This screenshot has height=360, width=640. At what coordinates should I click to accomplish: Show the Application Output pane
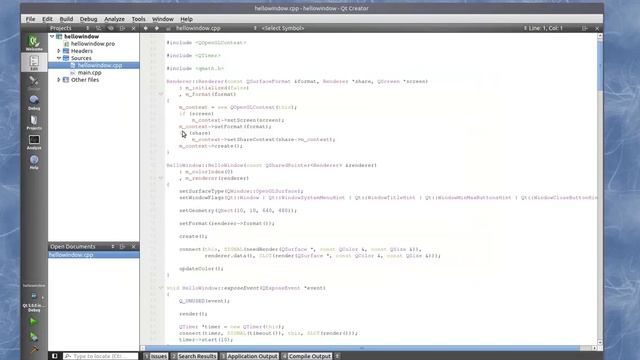pos(249,356)
